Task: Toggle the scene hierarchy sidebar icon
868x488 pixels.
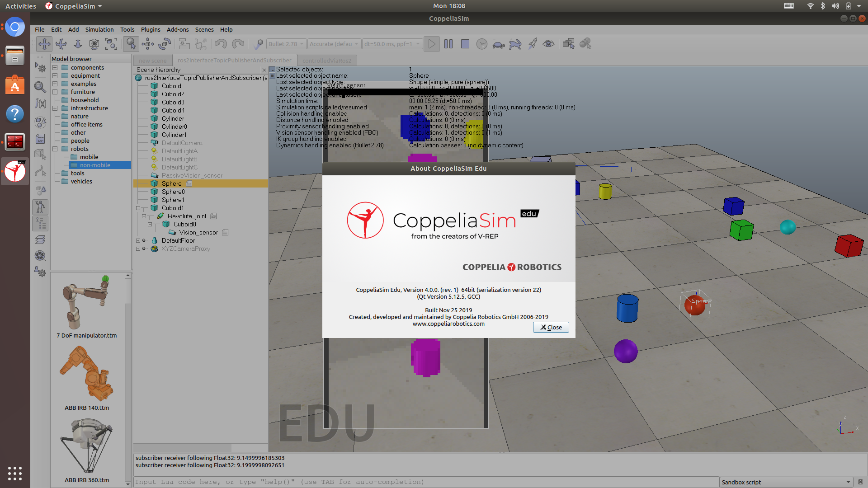Action: point(40,223)
